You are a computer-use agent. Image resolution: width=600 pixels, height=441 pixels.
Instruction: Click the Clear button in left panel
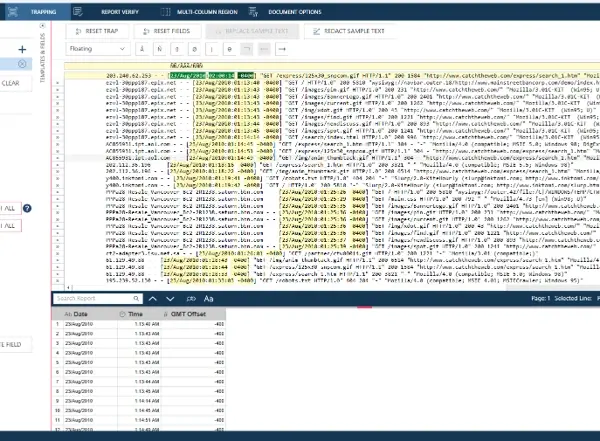pyautogui.click(x=11, y=83)
